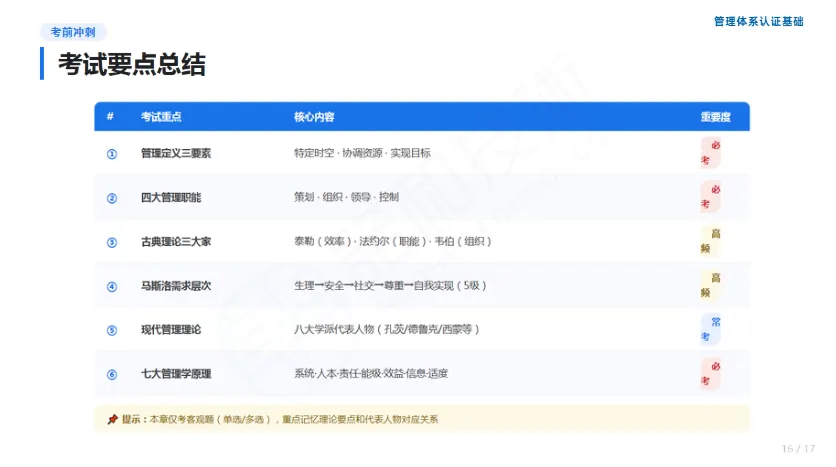Click the # column header
Screen dimensions: 836x467
point(110,116)
